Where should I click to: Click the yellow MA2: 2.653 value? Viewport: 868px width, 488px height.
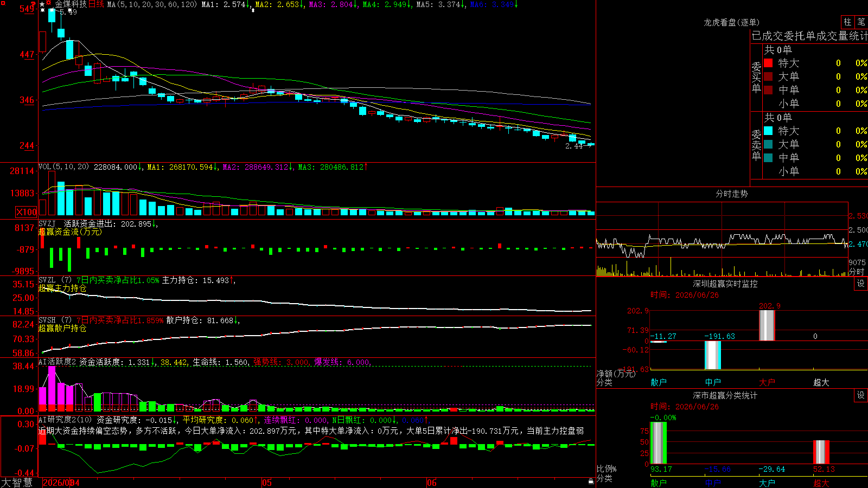[x=279, y=4]
